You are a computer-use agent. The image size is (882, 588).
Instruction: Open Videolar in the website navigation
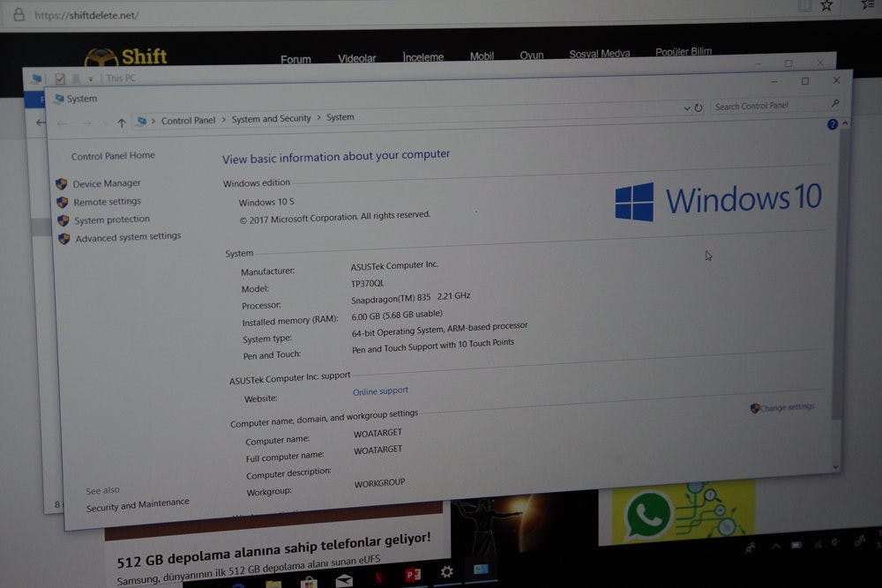click(x=357, y=58)
